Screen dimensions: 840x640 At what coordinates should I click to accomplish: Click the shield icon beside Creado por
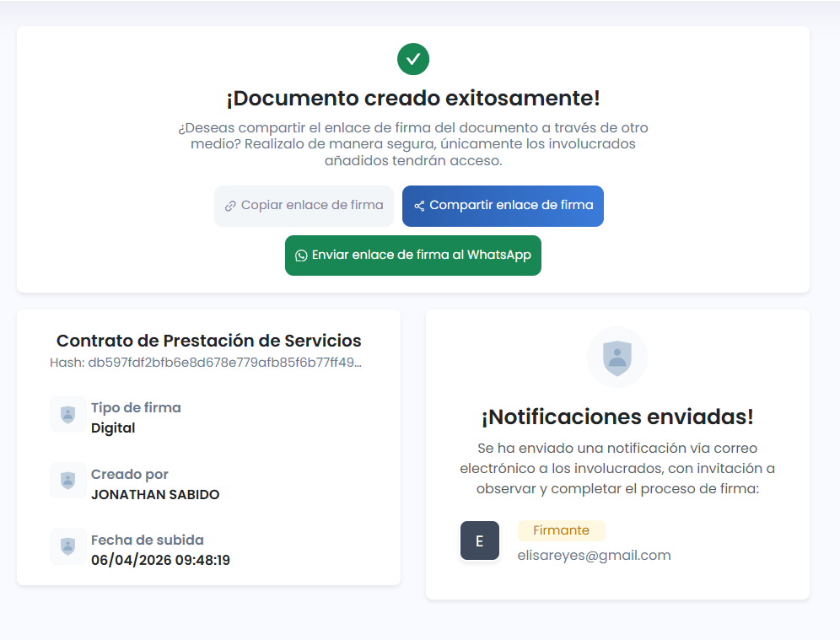click(68, 481)
